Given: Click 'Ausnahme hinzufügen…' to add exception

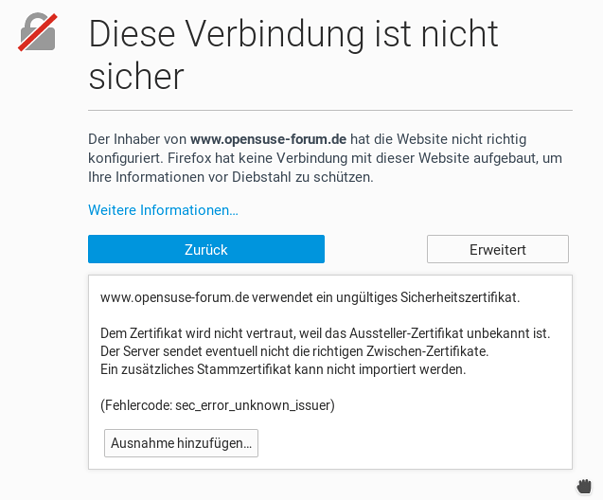Looking at the screenshot, I should 181,443.
